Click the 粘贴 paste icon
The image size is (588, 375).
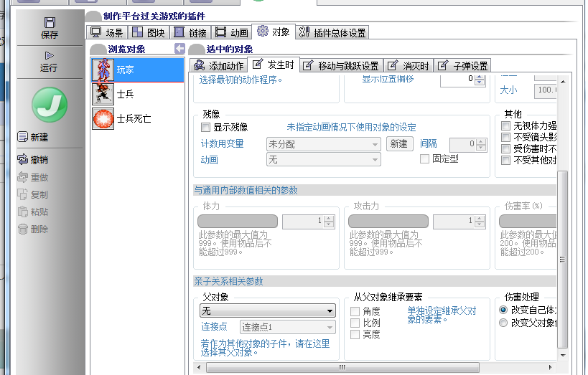click(x=22, y=212)
